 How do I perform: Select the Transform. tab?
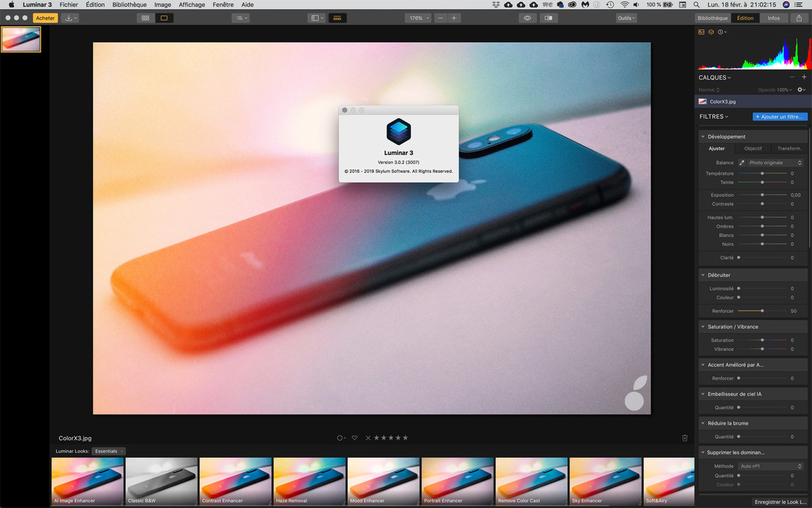click(x=789, y=148)
